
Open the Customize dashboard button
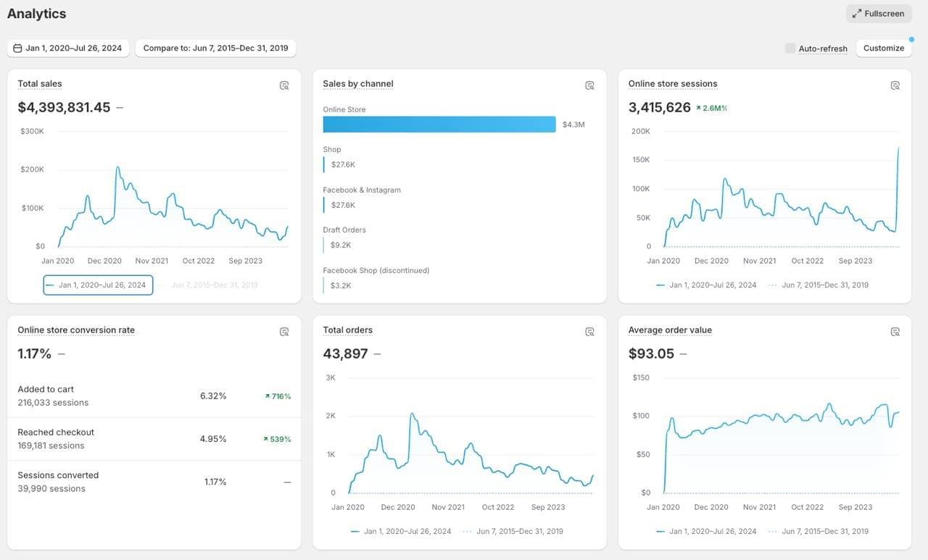884,49
